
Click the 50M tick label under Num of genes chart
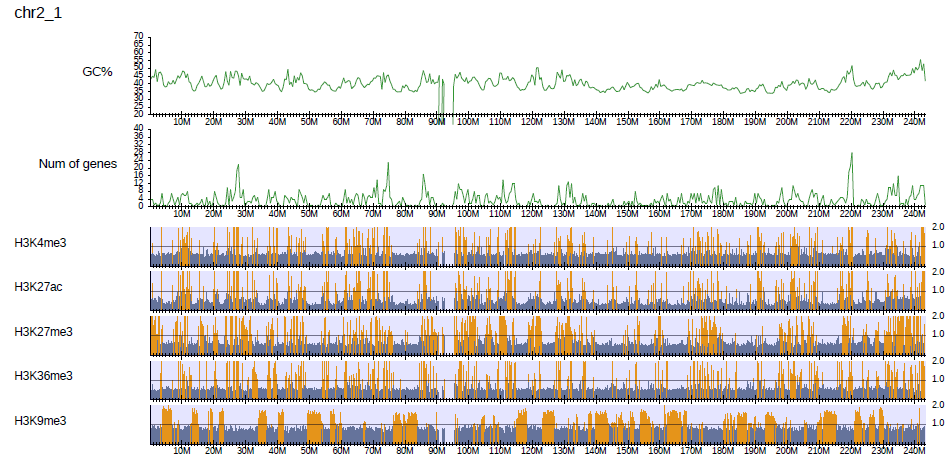click(x=309, y=214)
